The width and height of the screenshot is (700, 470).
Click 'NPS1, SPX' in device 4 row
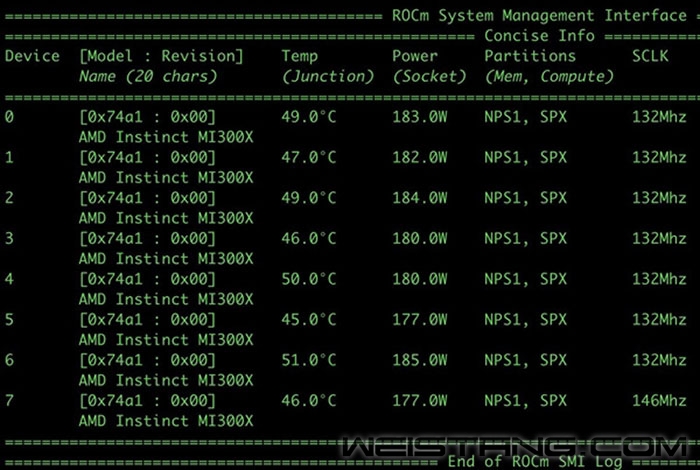[x=525, y=279]
